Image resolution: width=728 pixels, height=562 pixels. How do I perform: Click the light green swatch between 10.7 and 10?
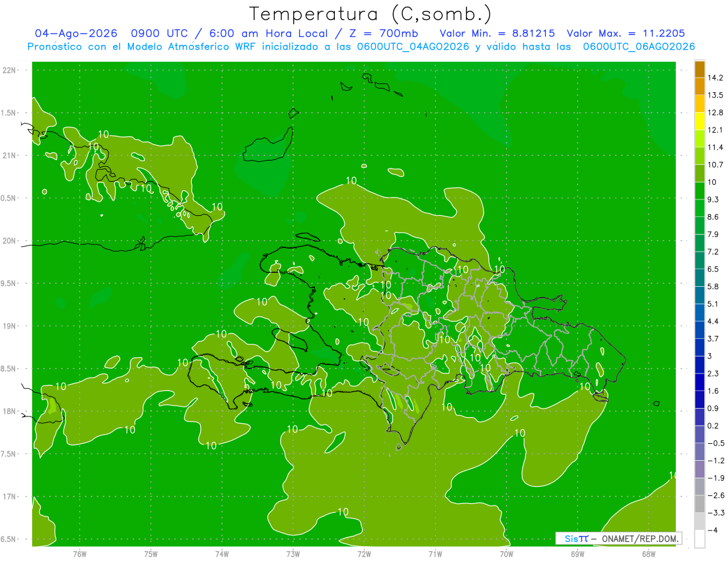[x=699, y=173]
